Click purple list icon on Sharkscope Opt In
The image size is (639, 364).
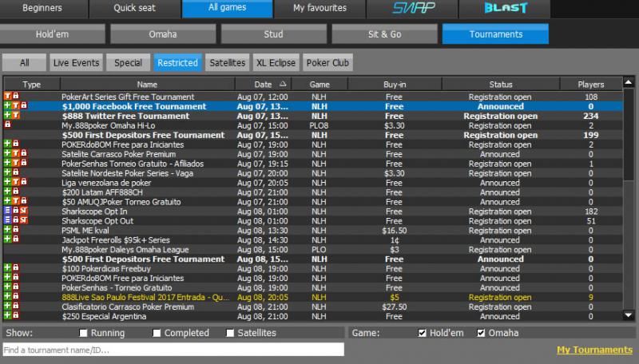click(7, 211)
